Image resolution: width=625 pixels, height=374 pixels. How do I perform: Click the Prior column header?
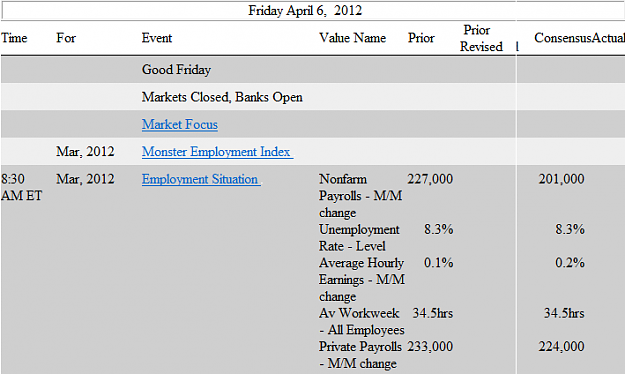[x=421, y=38]
